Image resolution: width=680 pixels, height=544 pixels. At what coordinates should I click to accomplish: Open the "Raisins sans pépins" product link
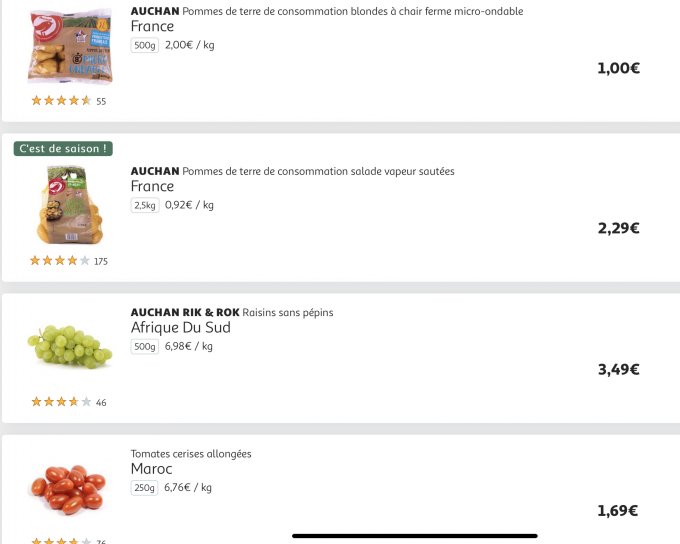(x=288, y=312)
